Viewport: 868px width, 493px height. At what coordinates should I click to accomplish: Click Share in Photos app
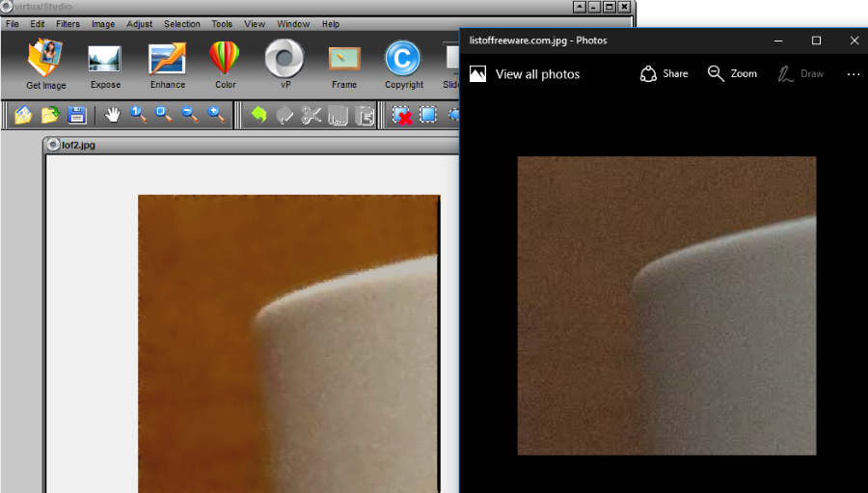tap(664, 73)
